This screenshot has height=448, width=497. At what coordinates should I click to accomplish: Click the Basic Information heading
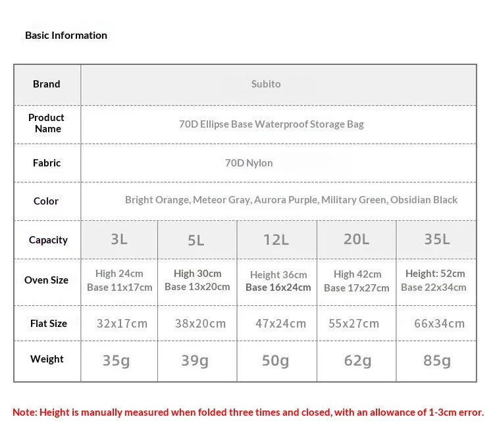[x=66, y=35]
